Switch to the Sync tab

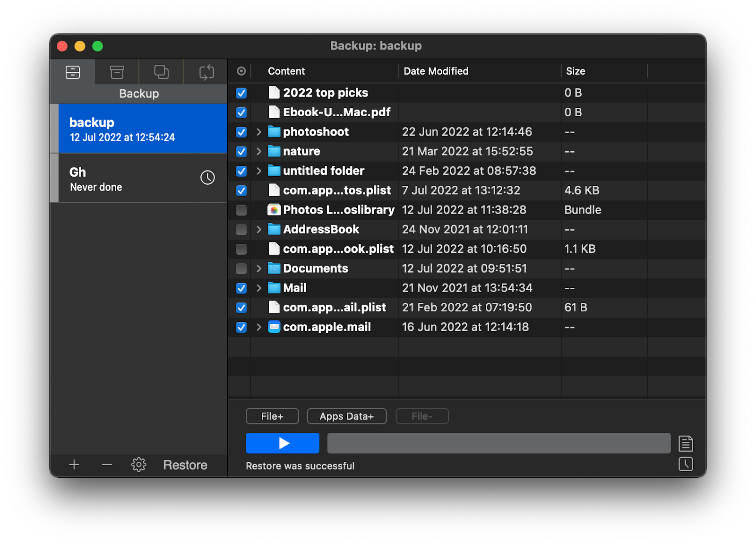pyautogui.click(x=205, y=72)
